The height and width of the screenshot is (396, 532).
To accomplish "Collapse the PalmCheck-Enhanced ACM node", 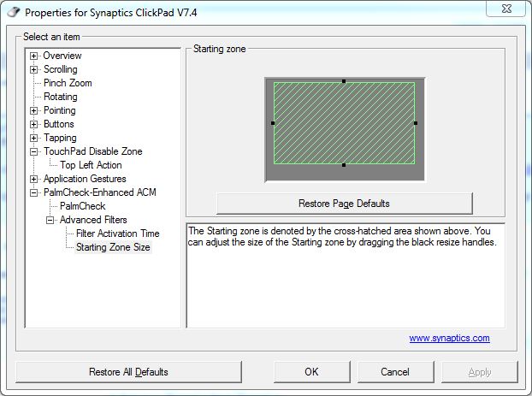I will pos(33,192).
